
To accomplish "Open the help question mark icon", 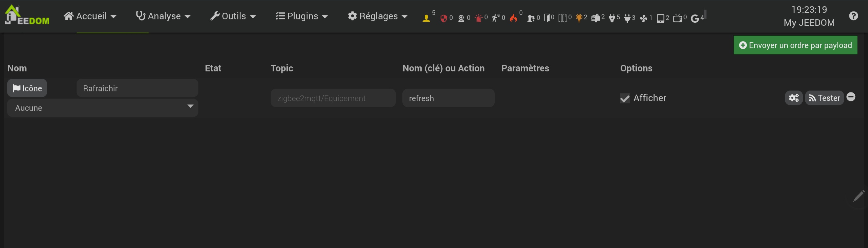I will (x=853, y=16).
